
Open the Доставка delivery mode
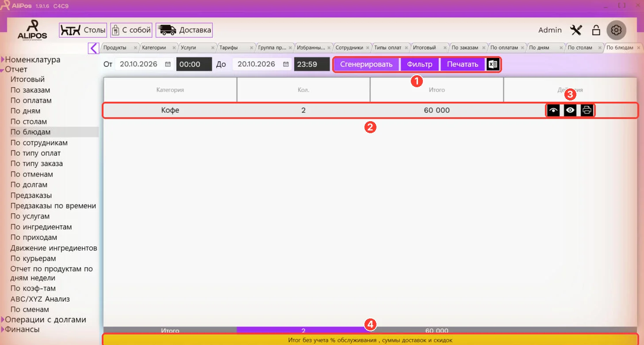(x=184, y=30)
